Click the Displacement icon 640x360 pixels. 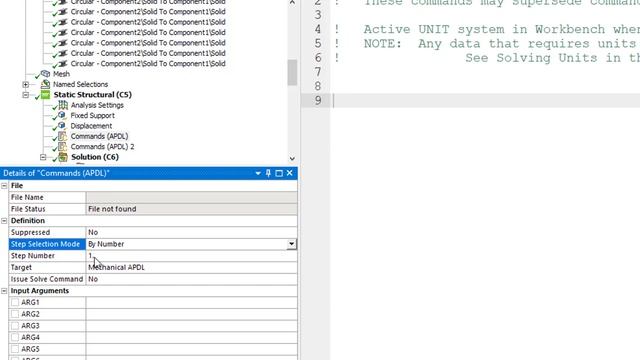(62, 126)
